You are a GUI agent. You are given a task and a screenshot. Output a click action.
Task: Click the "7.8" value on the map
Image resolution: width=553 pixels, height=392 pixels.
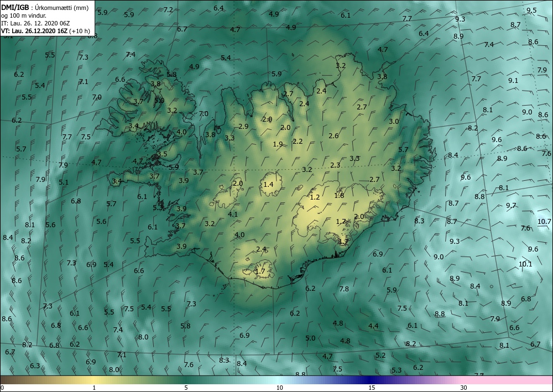coord(344,289)
